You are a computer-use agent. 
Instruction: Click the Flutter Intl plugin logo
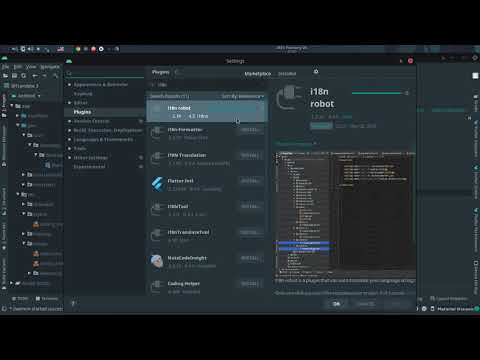pyautogui.click(x=157, y=184)
